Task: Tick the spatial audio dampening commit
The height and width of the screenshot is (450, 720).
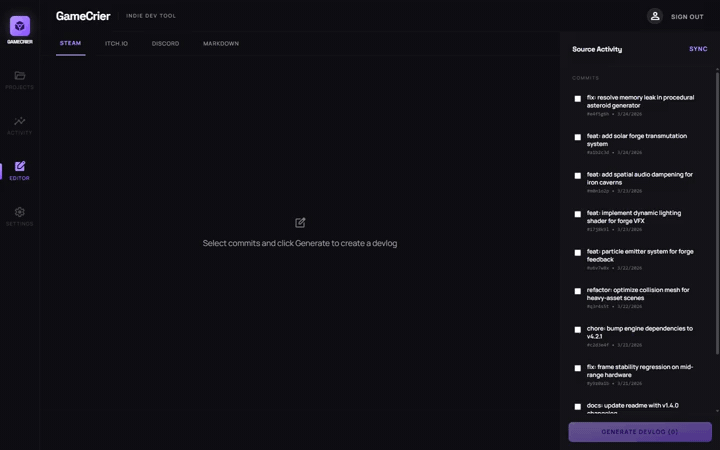Action: tap(578, 176)
